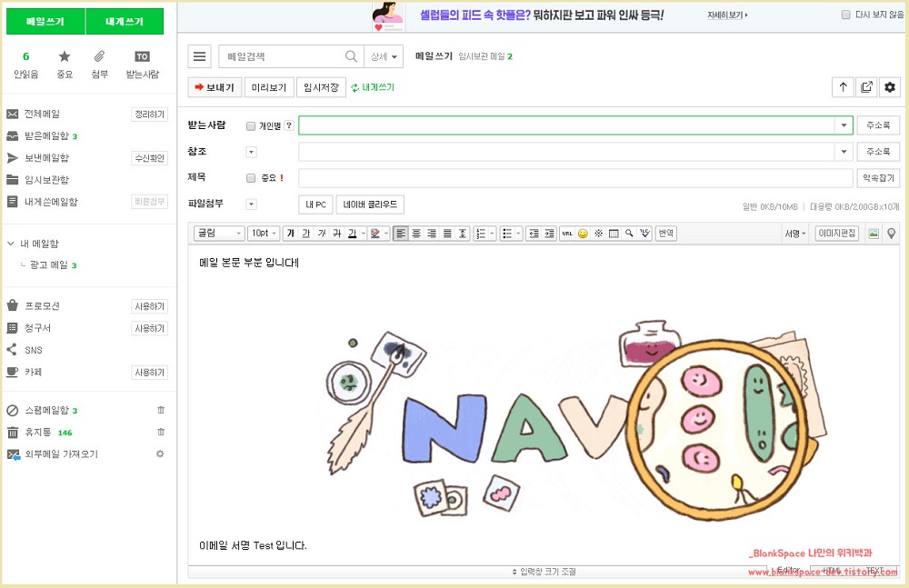The width and height of the screenshot is (909, 588).
Task: Click 미리보기 preview button
Action: click(269, 87)
